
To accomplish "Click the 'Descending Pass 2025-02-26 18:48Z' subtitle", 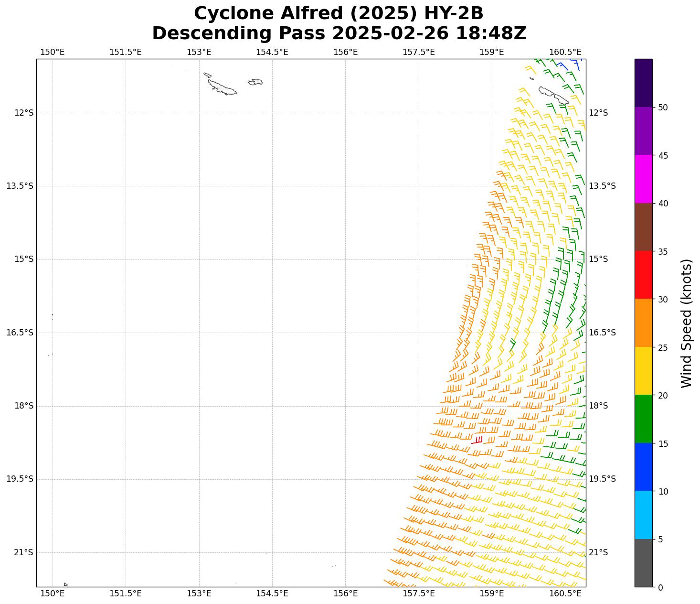I will coord(339,33).
